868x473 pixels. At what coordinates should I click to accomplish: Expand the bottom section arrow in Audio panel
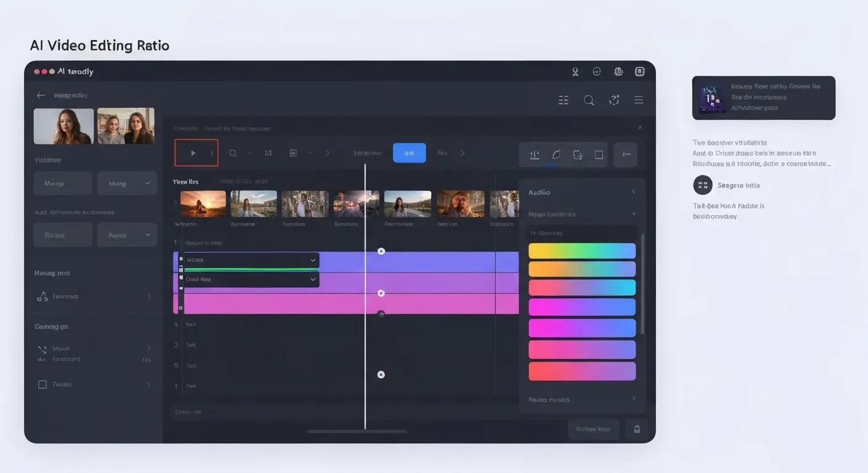point(634,399)
